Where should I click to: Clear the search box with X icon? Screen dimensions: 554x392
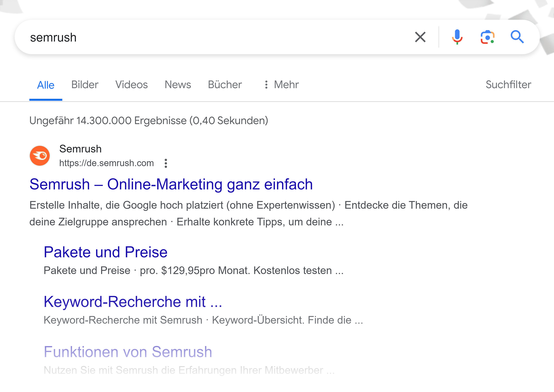pos(420,37)
